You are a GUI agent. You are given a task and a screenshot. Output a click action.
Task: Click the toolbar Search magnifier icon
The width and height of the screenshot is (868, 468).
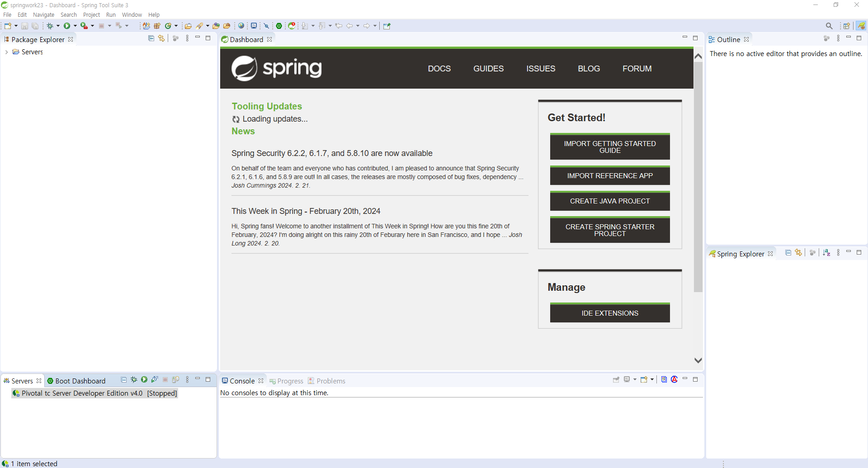click(829, 26)
